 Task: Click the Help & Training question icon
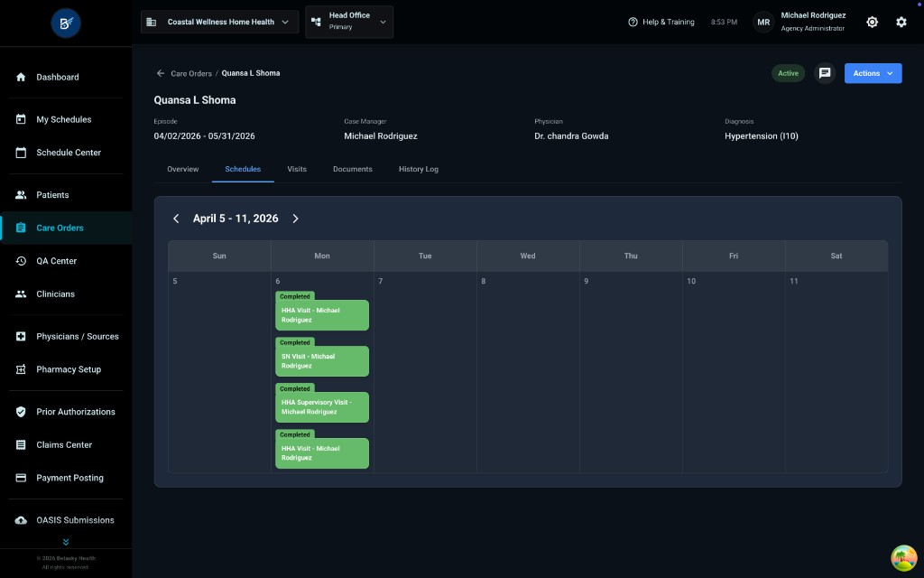click(633, 23)
